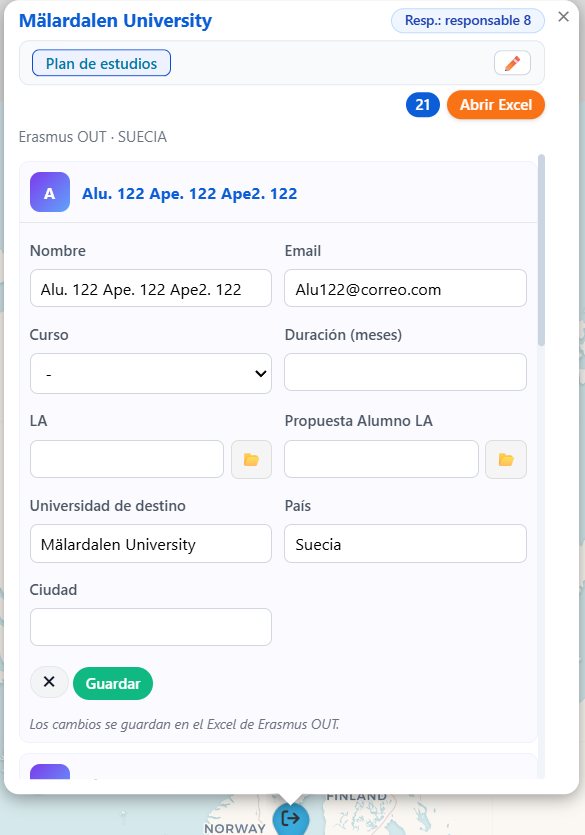Save changes with the Guardar button
The image size is (585, 835).
click(113, 683)
